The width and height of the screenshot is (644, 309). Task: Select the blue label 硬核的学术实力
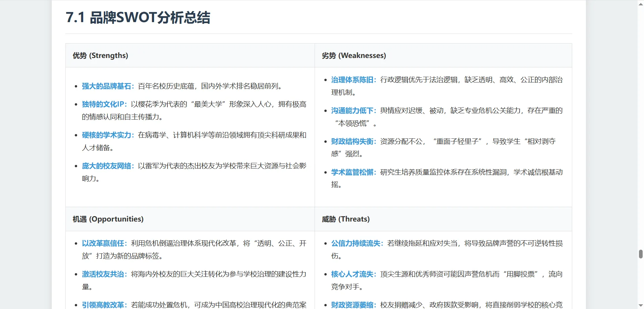pos(106,135)
